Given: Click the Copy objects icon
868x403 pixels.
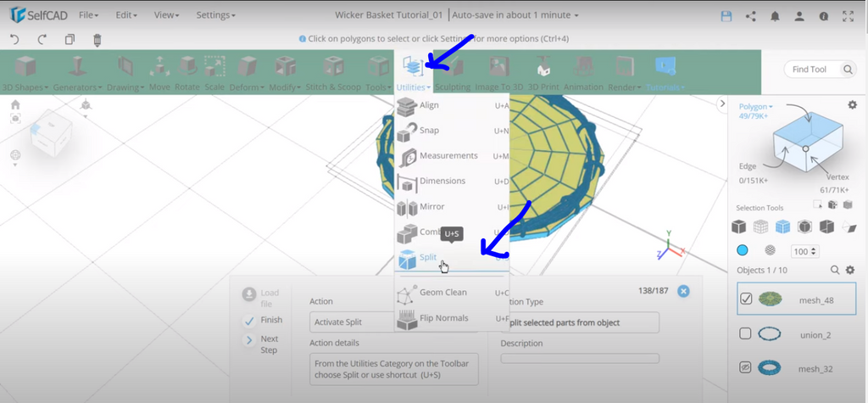Looking at the screenshot, I should coord(70,39).
